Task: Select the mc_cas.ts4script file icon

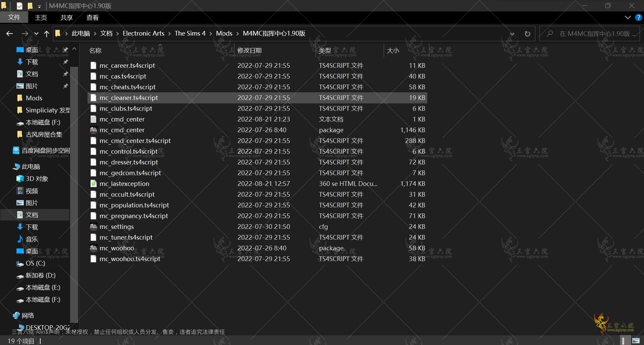Action: pyautogui.click(x=93, y=76)
